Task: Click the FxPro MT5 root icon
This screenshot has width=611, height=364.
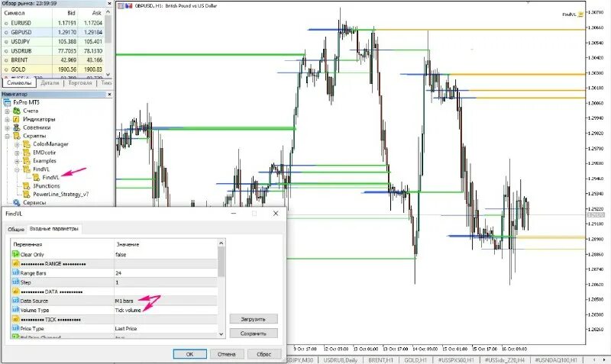Action: pyautogui.click(x=7, y=102)
